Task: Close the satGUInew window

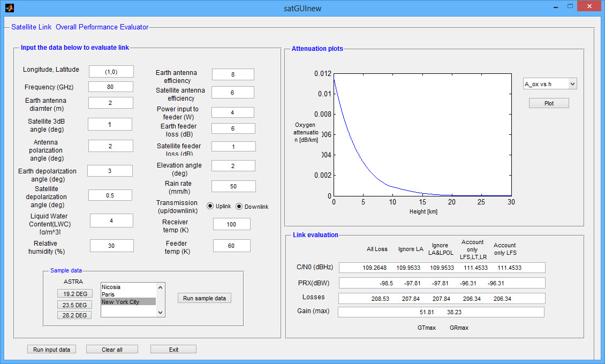Action: coord(589,6)
